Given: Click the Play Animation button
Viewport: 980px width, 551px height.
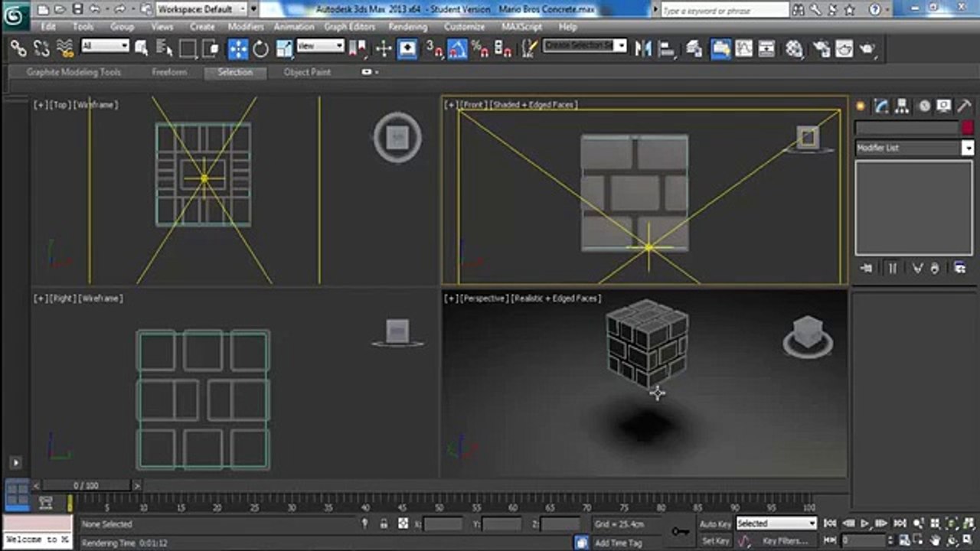Looking at the screenshot, I should (x=865, y=523).
